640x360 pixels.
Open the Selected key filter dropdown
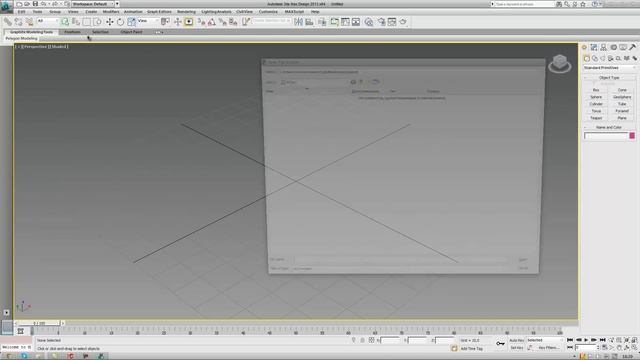(544, 340)
